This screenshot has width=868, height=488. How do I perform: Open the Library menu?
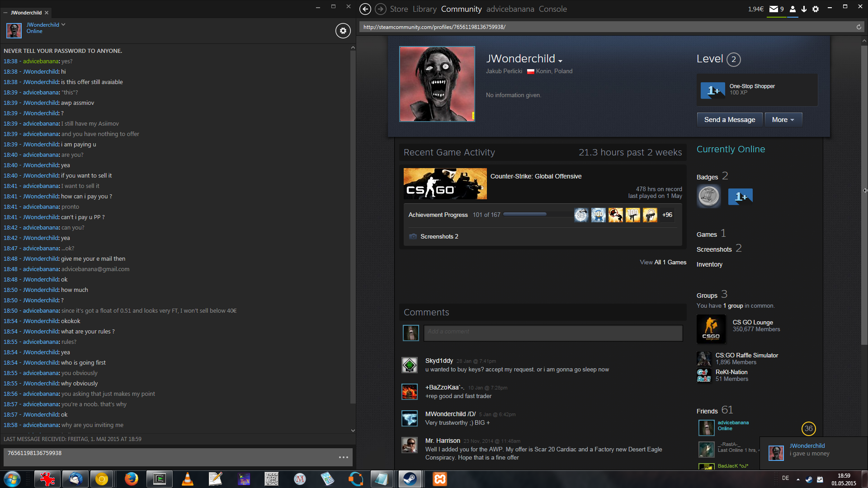click(x=424, y=9)
